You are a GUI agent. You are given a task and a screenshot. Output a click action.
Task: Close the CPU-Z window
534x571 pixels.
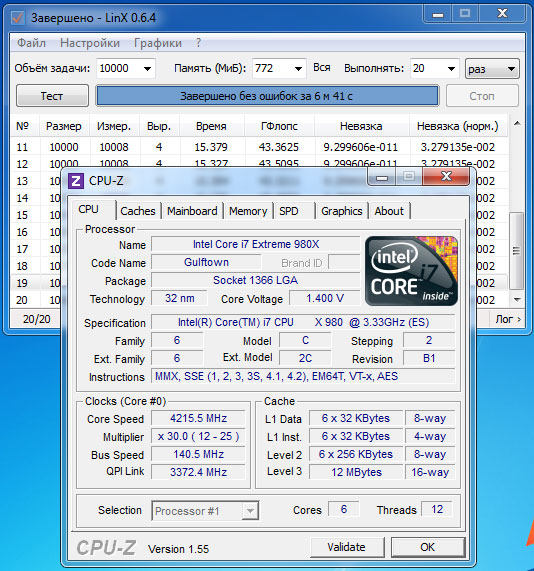click(446, 177)
